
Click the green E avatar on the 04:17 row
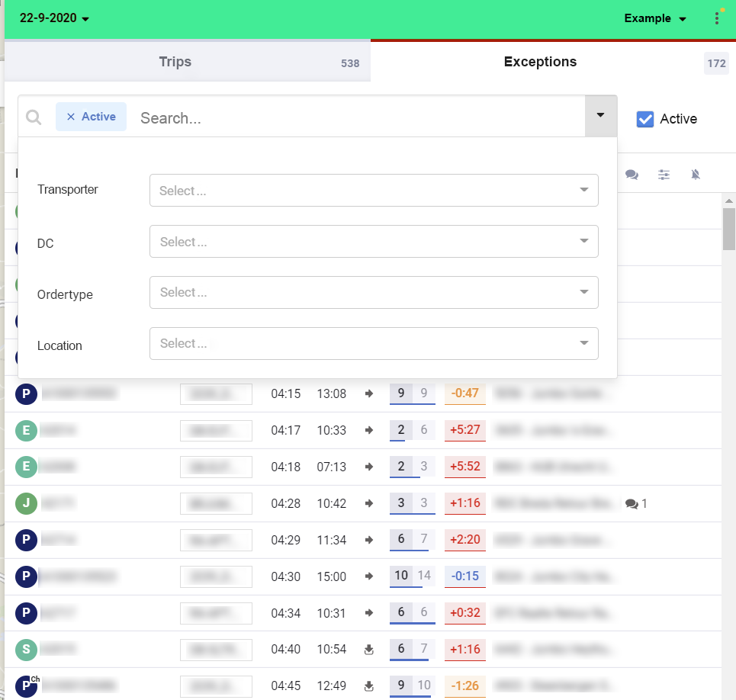[26, 430]
